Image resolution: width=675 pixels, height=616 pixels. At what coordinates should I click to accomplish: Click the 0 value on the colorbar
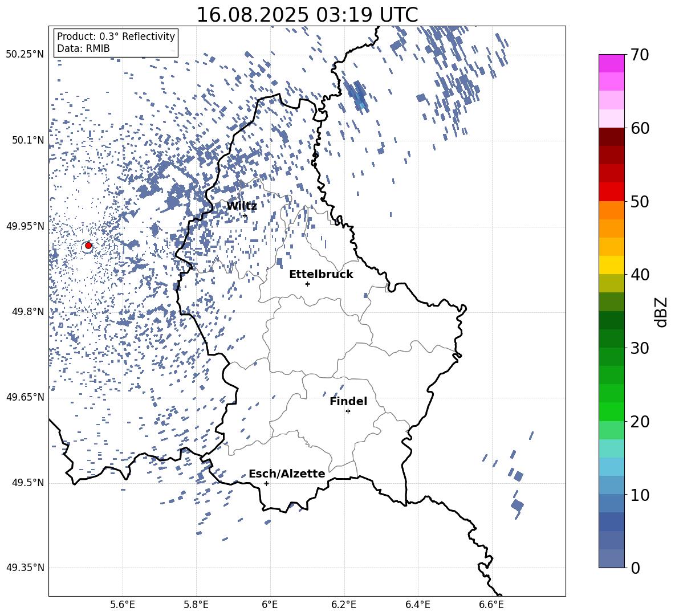635,568
